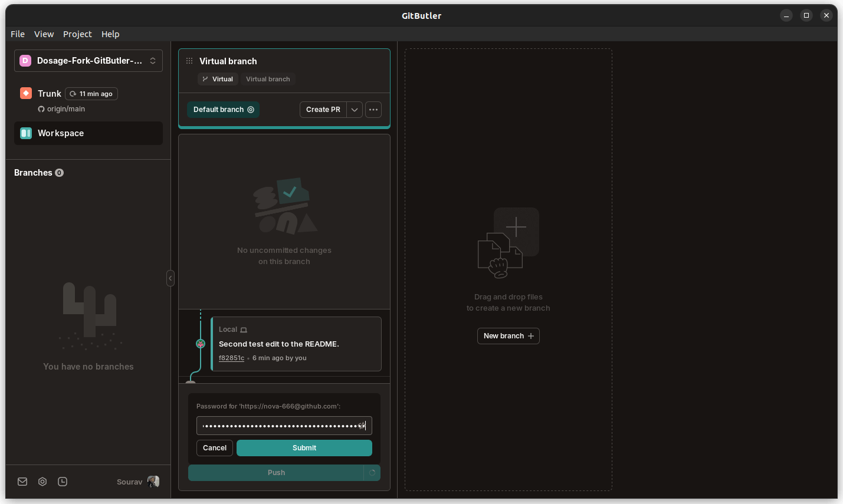
Task: Create a new branch with New branch button
Action: [x=508, y=335]
